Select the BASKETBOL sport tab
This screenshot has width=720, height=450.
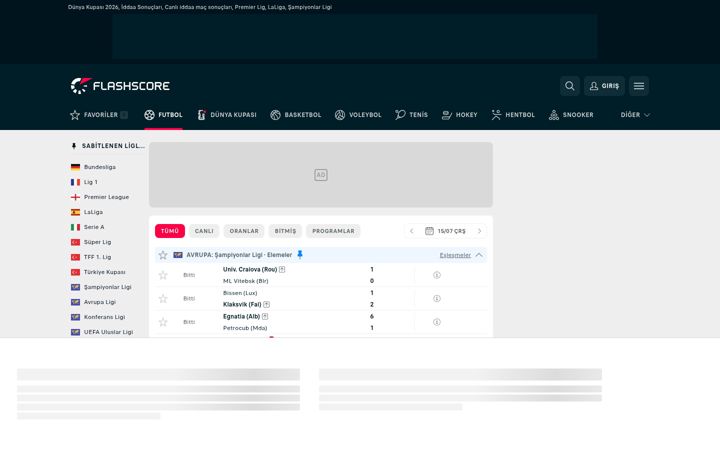click(296, 115)
